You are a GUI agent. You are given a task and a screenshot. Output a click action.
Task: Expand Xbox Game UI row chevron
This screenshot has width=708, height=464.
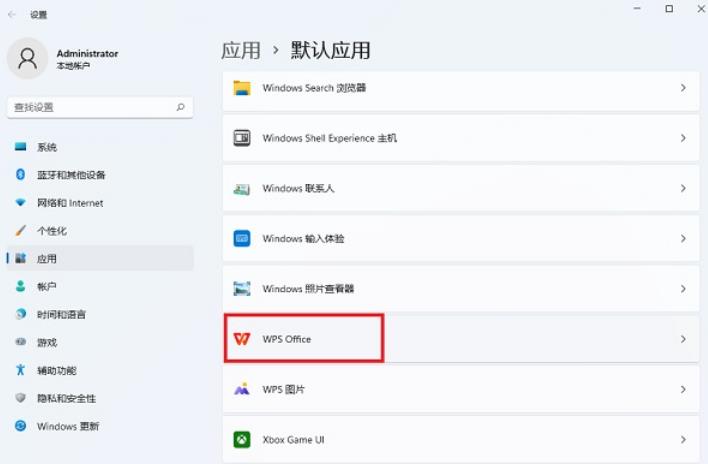(683, 439)
